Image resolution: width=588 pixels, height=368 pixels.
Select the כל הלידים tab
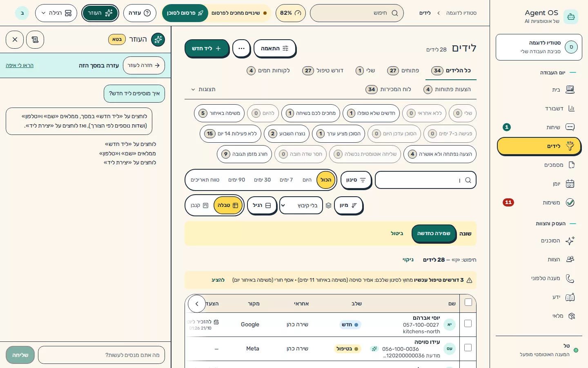click(x=451, y=70)
